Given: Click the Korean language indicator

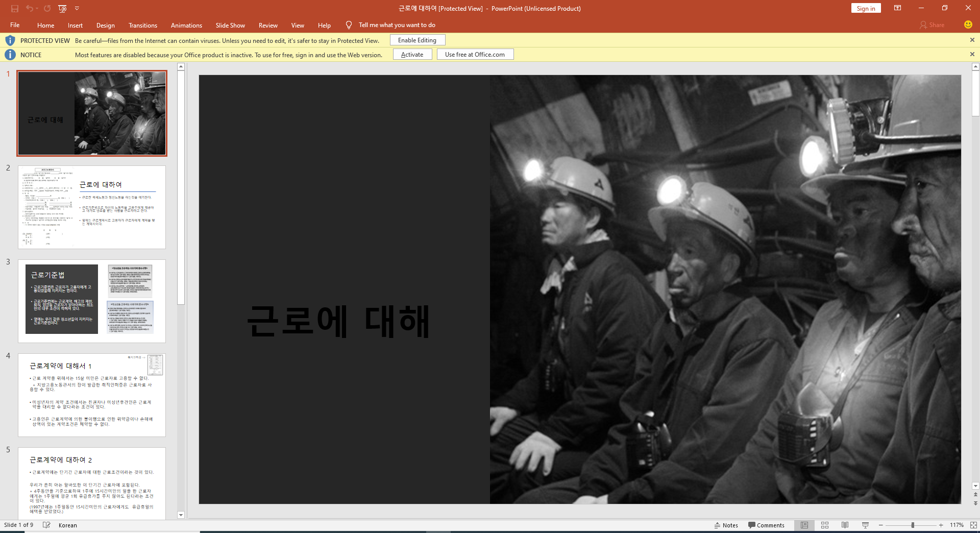Looking at the screenshot, I should pos(68,525).
